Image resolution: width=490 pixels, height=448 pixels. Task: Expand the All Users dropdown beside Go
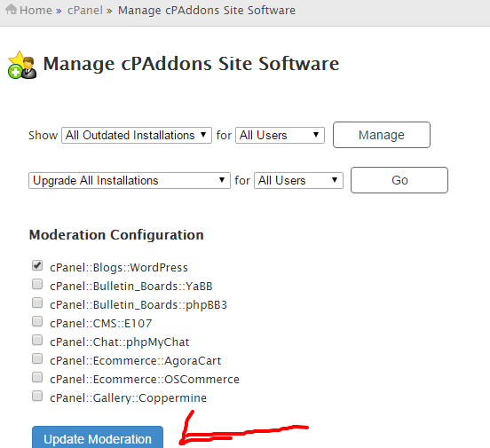[x=299, y=181]
